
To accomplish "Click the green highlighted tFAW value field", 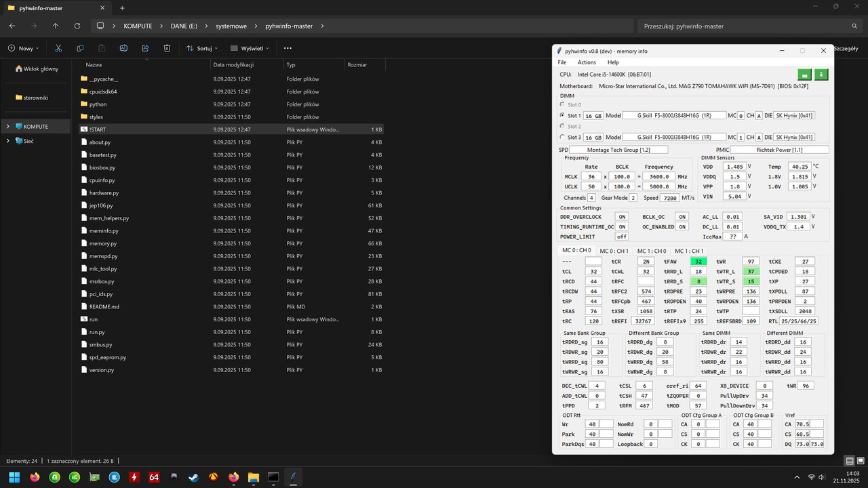I will coord(698,262).
